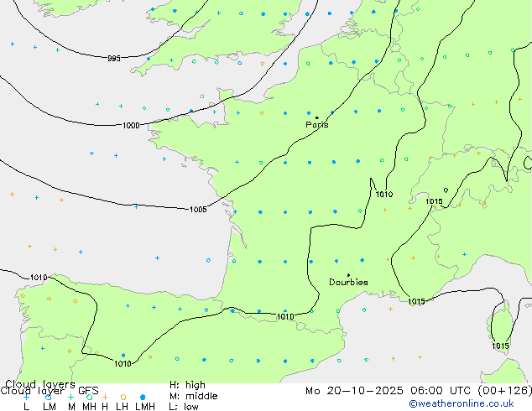The image size is (532, 411).
Task: Open the weatheronline.co.uk copyright link
Action: point(462,403)
